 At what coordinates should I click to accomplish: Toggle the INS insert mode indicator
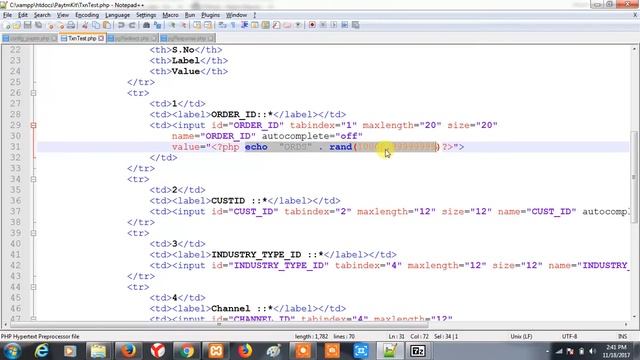pos(622,336)
